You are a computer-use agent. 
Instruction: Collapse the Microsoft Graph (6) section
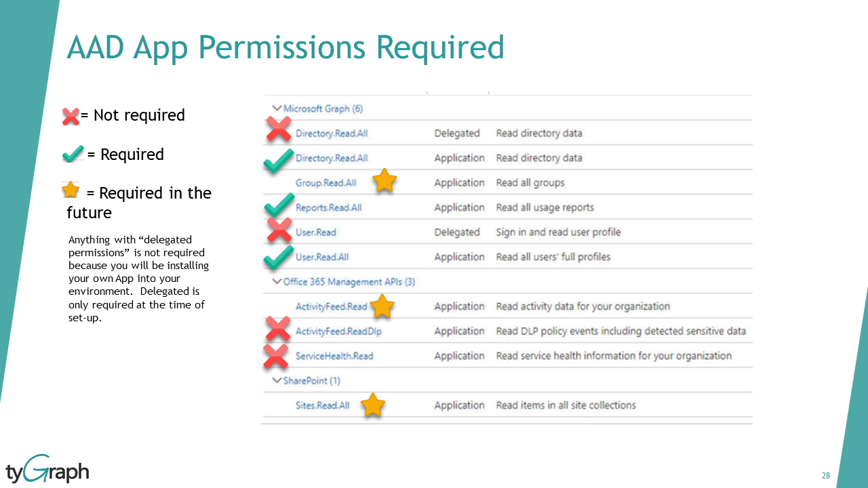(x=277, y=108)
